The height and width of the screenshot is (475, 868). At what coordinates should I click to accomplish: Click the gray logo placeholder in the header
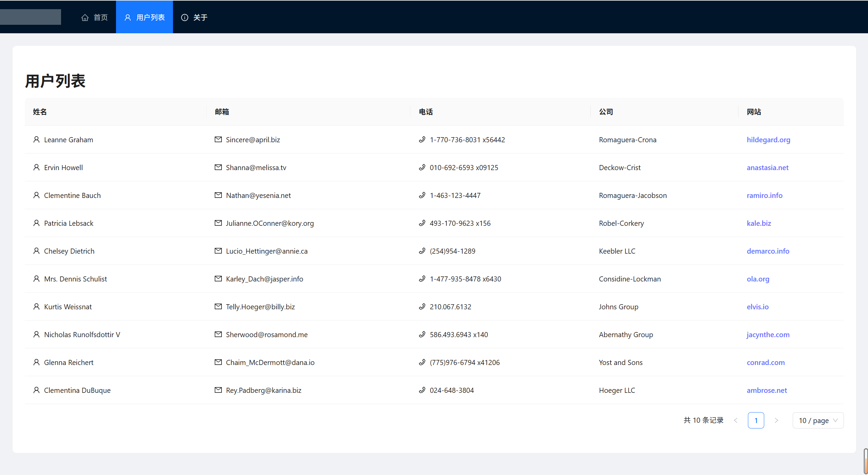(31, 17)
